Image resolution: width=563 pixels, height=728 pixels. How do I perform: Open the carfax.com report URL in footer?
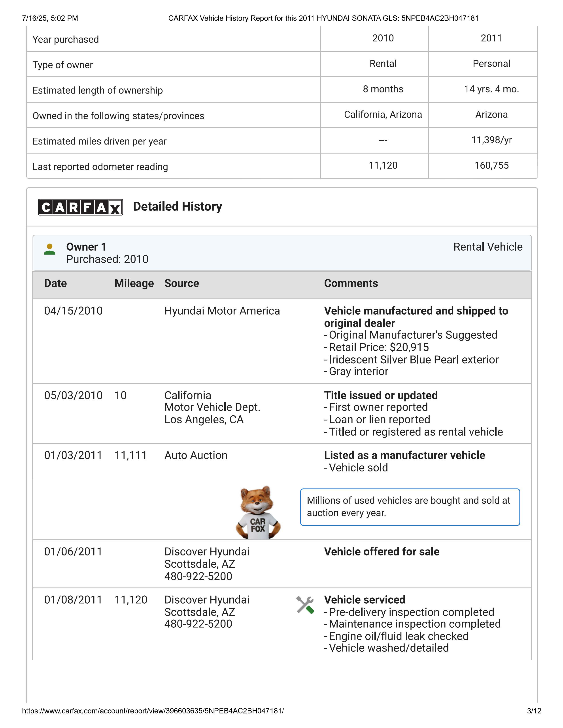(153, 711)
